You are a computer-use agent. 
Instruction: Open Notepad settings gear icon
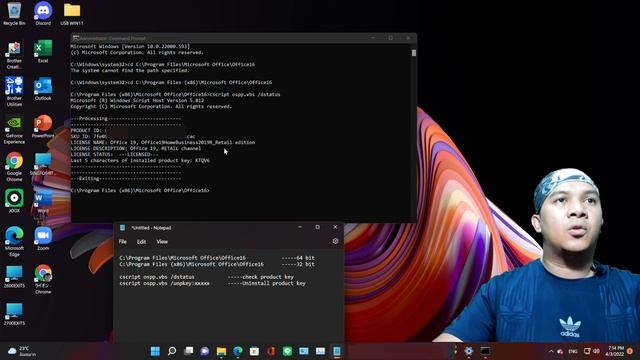336,241
